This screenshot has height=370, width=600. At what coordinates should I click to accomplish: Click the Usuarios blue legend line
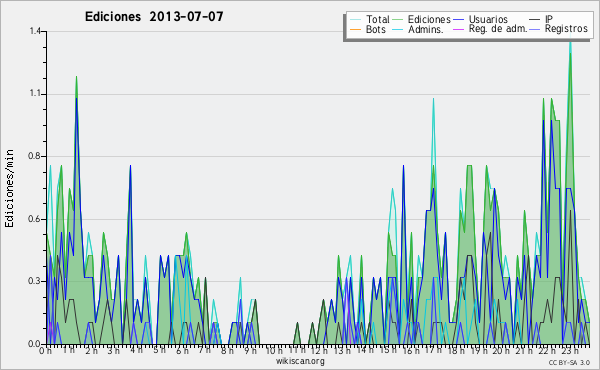pos(458,20)
